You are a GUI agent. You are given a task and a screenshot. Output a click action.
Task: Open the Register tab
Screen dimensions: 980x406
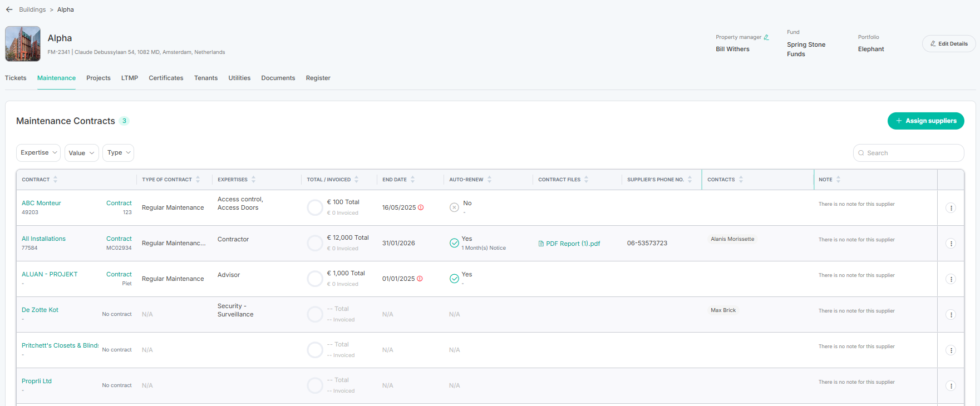(x=318, y=78)
